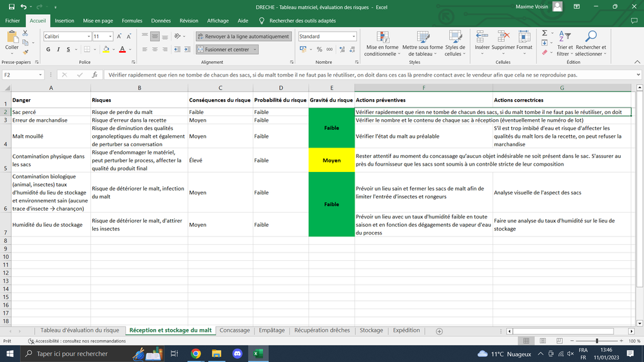Center text horizontally in the cell

click(x=155, y=49)
